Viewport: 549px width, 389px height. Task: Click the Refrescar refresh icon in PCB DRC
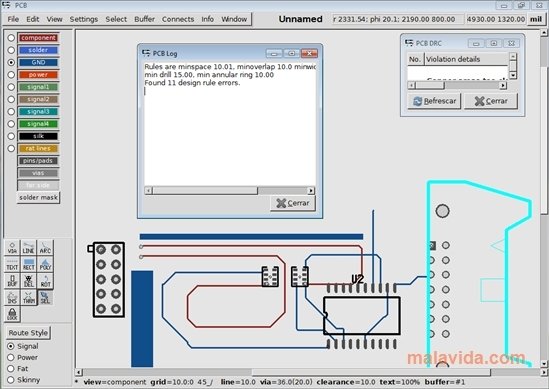[417, 101]
